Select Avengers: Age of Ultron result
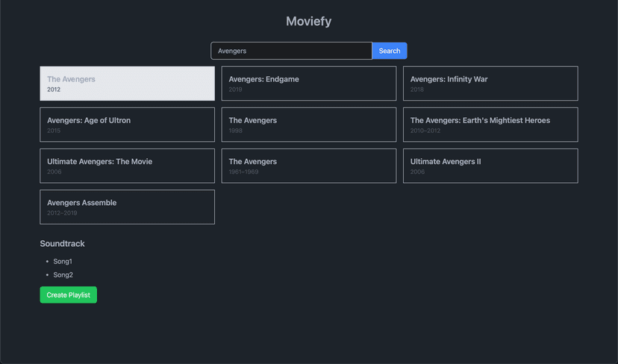618x364 pixels. tap(127, 125)
